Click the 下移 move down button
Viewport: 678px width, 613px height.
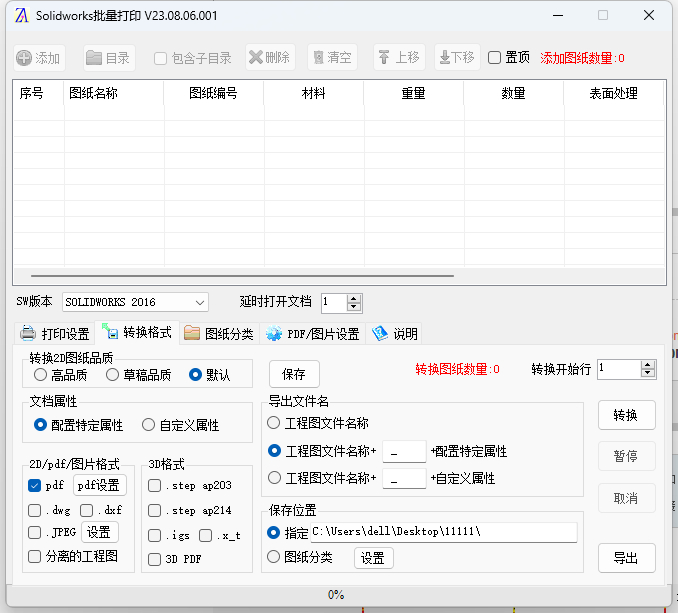pos(457,57)
